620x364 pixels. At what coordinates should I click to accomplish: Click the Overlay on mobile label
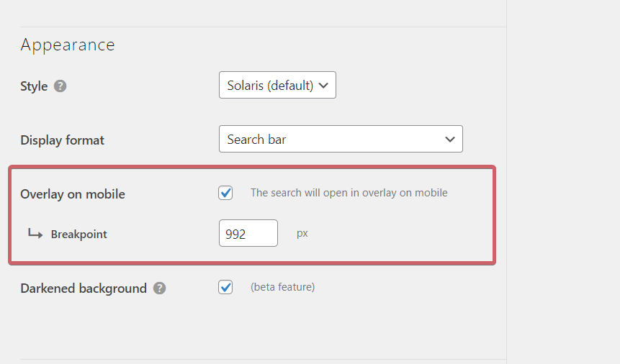[73, 194]
